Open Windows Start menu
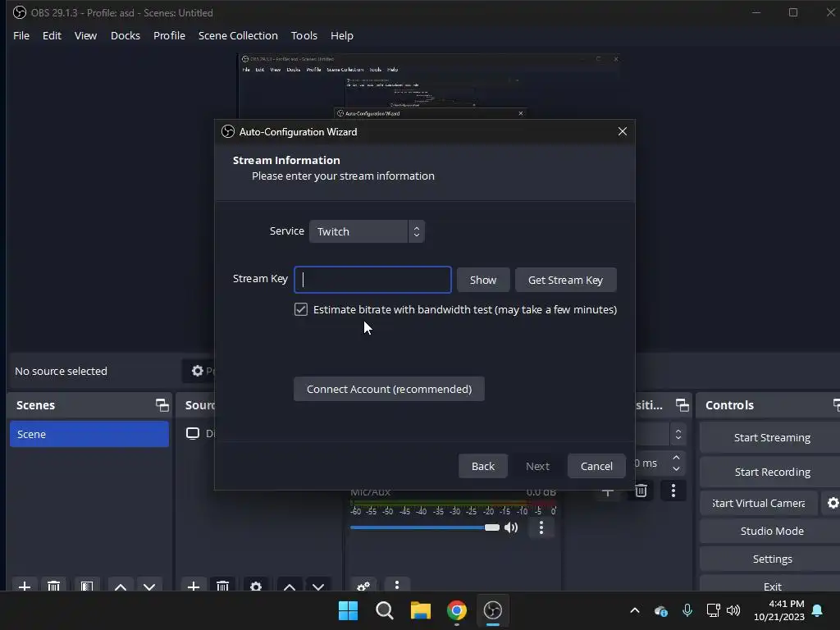Viewport: 840px width, 630px height. coord(348,610)
